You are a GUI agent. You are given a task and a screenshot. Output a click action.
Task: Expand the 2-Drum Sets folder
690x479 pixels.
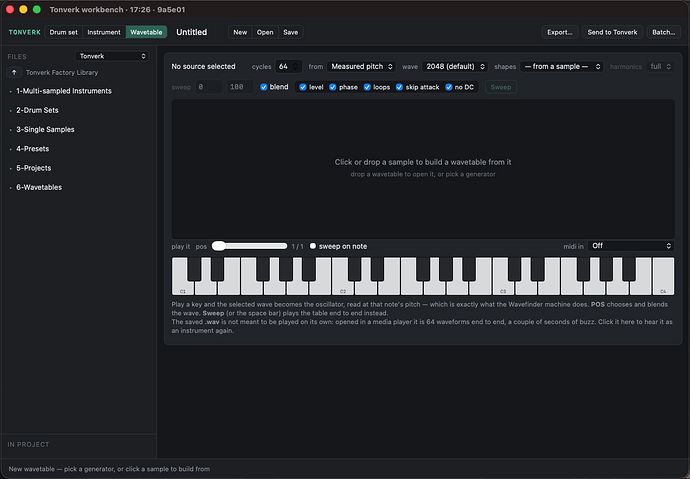(37, 110)
